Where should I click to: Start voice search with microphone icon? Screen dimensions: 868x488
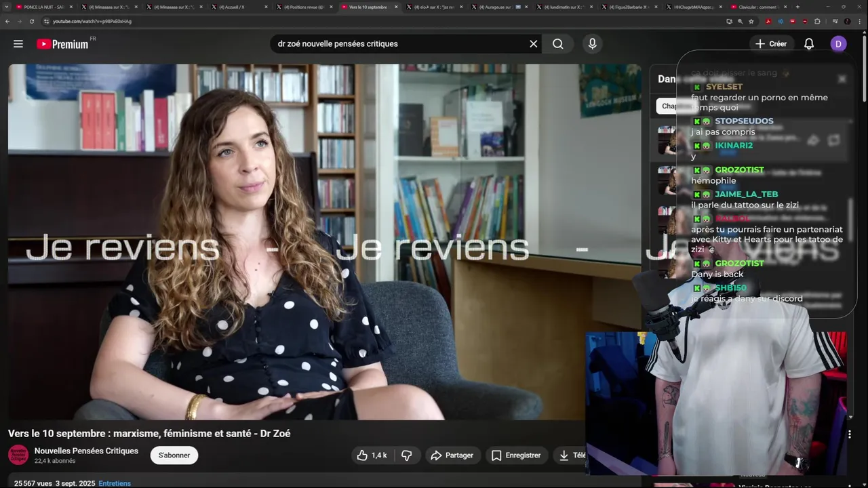[x=593, y=44]
